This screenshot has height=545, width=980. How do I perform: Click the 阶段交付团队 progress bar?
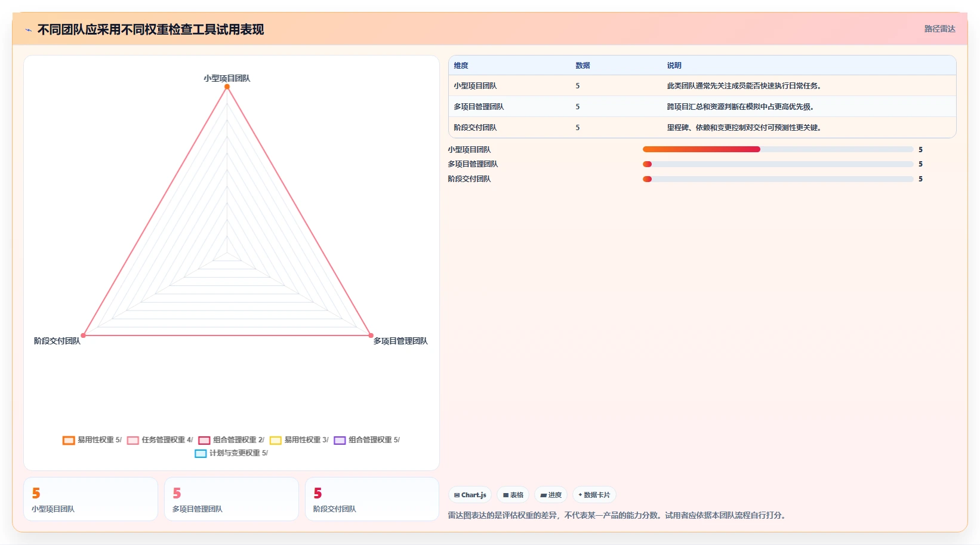click(x=778, y=179)
